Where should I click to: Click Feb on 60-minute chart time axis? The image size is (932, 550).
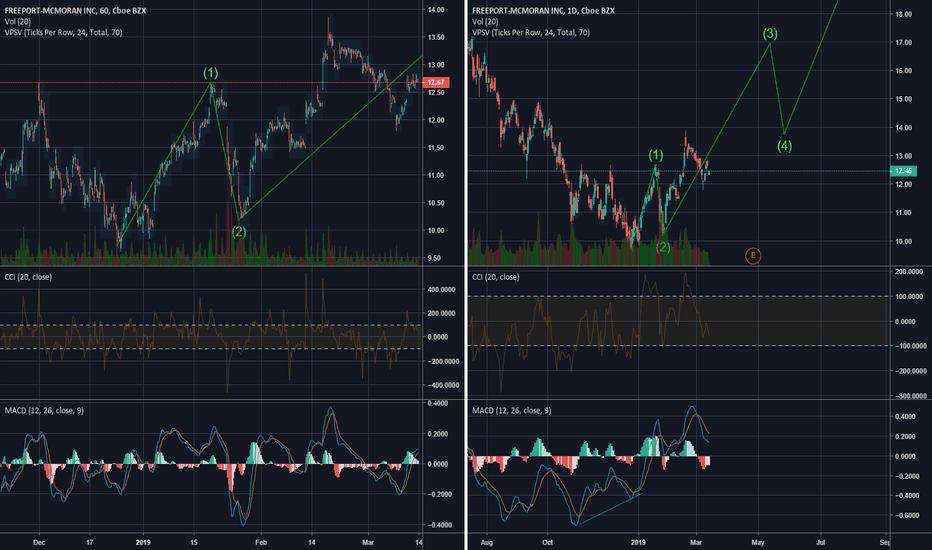tap(260, 542)
